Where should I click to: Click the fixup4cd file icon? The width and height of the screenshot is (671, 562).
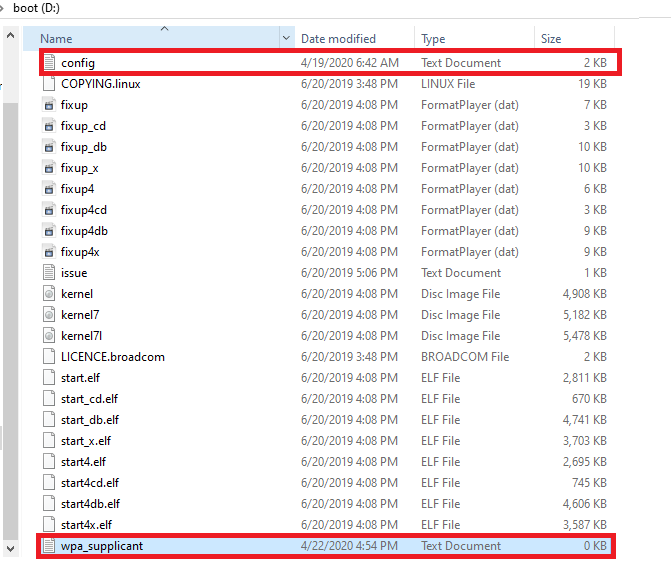click(x=49, y=209)
